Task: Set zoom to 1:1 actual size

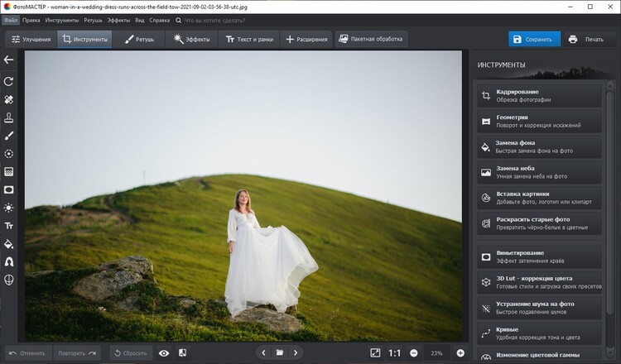Action: 394,353
